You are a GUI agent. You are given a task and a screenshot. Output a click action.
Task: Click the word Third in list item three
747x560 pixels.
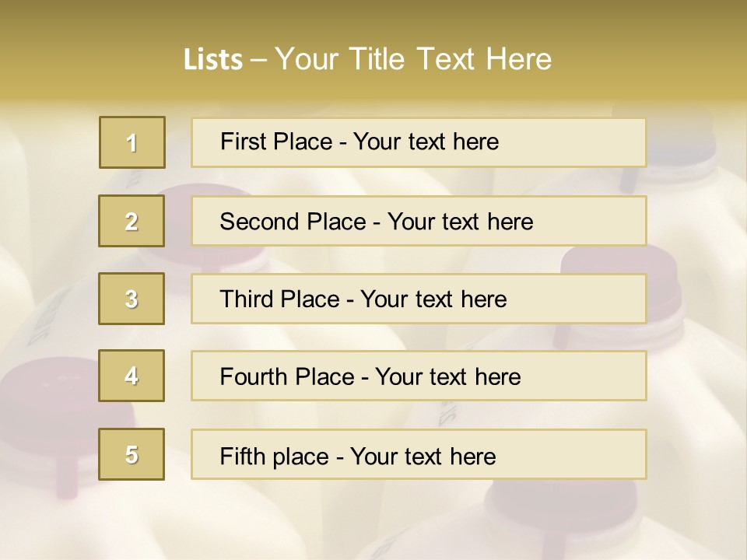pyautogui.click(x=246, y=299)
